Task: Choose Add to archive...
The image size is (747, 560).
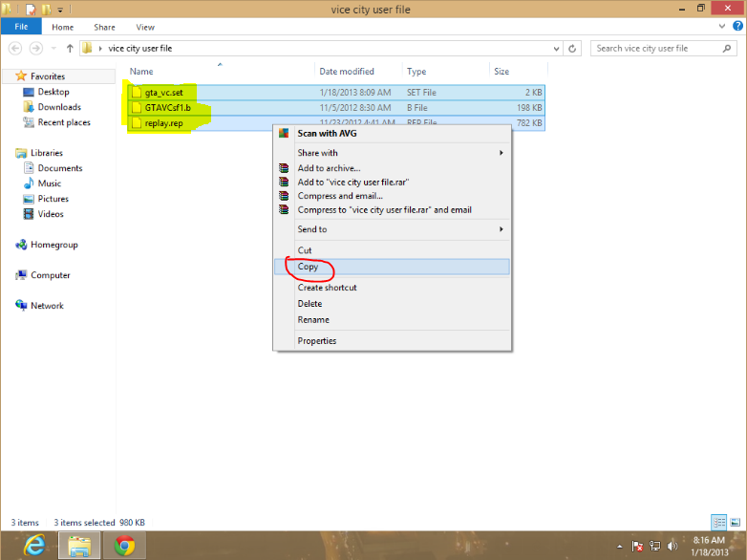Action: click(392, 168)
